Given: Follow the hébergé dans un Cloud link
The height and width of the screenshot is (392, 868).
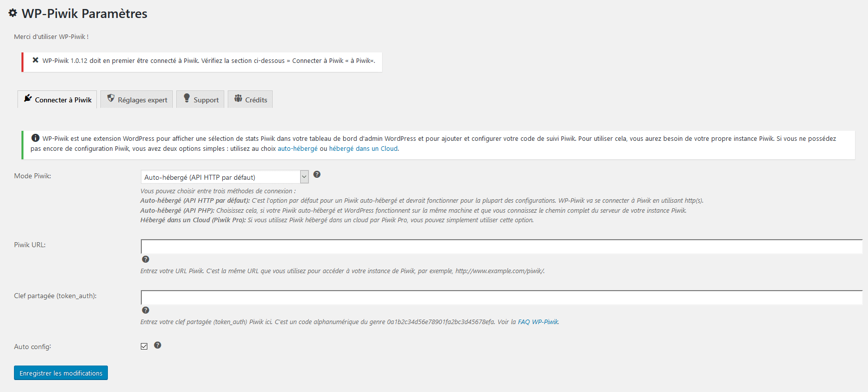Looking at the screenshot, I should point(364,148).
